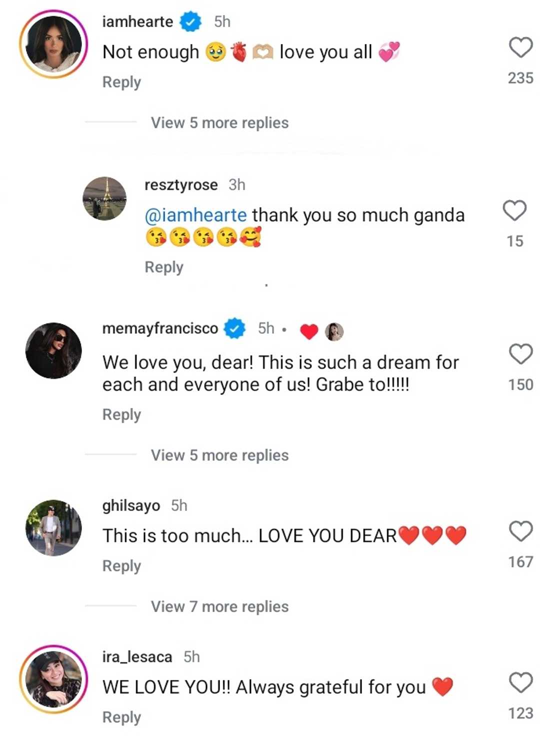Tap iamhearte's verified badge
560x745 pixels.
190,22
